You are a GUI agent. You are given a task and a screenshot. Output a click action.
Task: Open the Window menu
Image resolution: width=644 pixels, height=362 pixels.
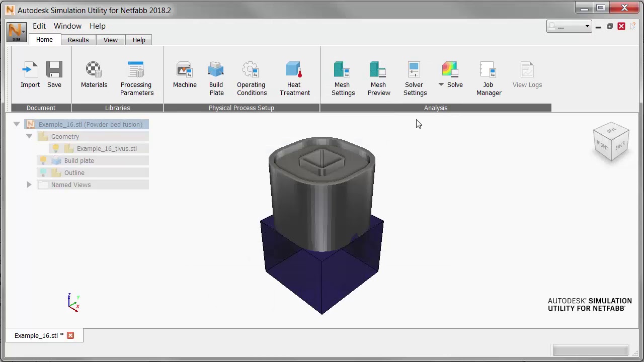67,26
